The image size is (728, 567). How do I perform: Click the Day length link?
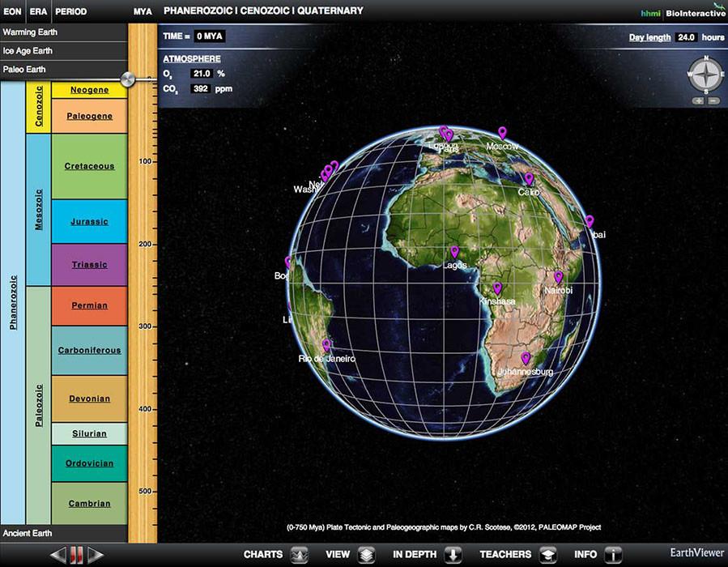649,37
